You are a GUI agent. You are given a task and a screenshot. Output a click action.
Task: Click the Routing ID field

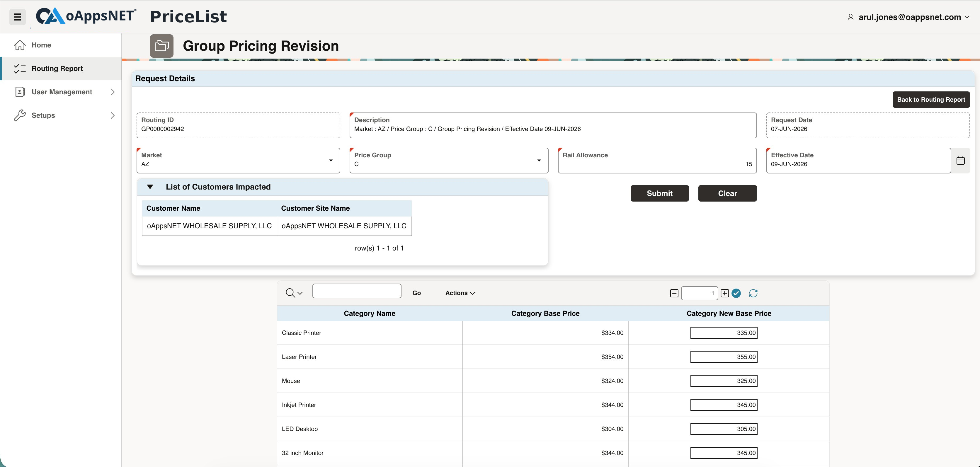238,125
